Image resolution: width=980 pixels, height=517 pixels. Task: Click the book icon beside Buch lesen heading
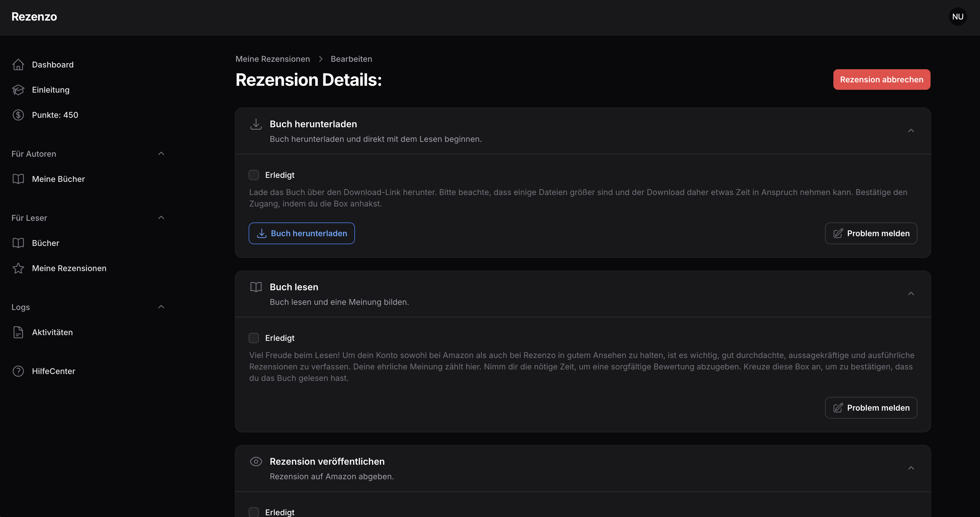[x=256, y=287]
